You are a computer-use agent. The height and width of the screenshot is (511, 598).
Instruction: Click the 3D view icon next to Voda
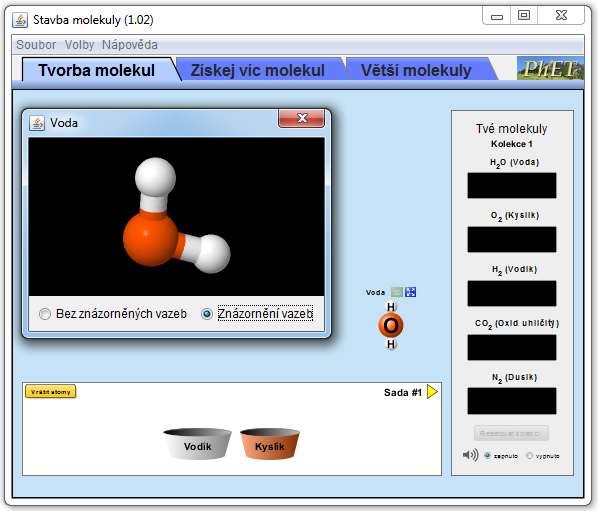[x=397, y=292]
